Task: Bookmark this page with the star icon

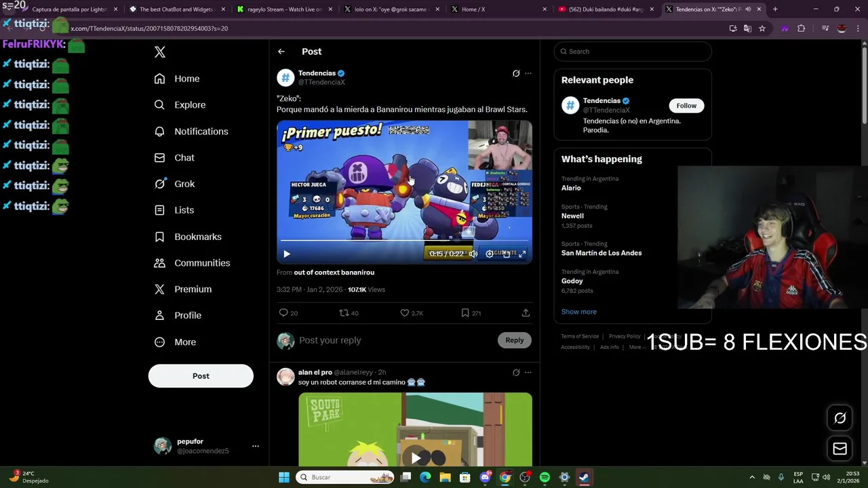Action: [762, 28]
